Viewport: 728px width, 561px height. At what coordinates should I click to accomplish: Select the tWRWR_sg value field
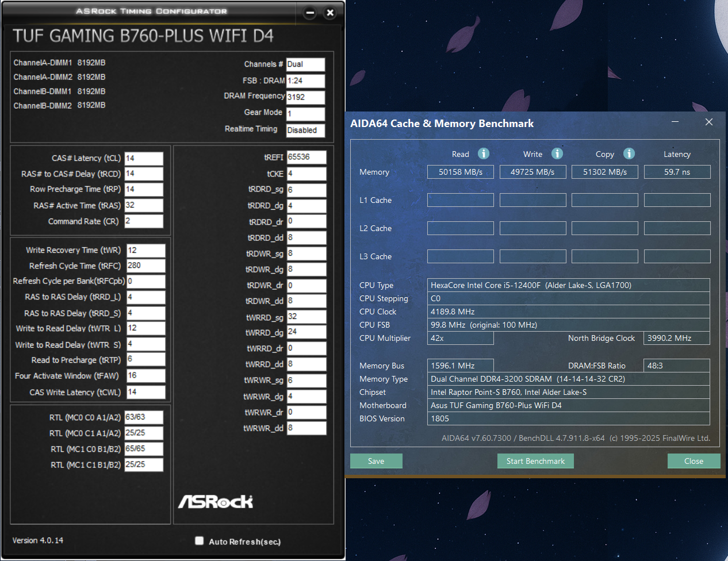click(x=307, y=381)
